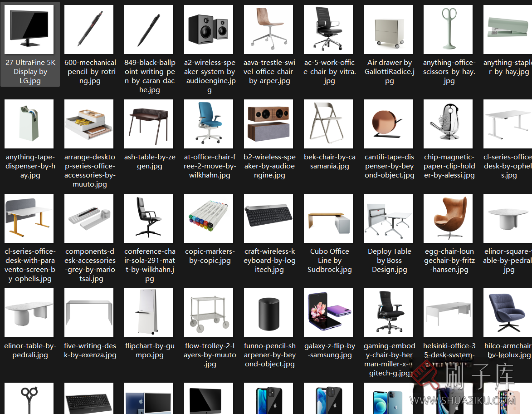Select the copic-markers-by-copic file

click(209, 218)
